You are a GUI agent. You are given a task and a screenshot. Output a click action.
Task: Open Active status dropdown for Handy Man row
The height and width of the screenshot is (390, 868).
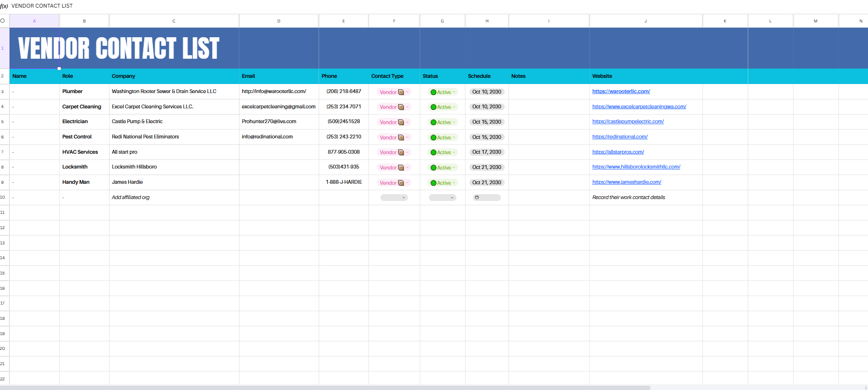[x=443, y=183]
